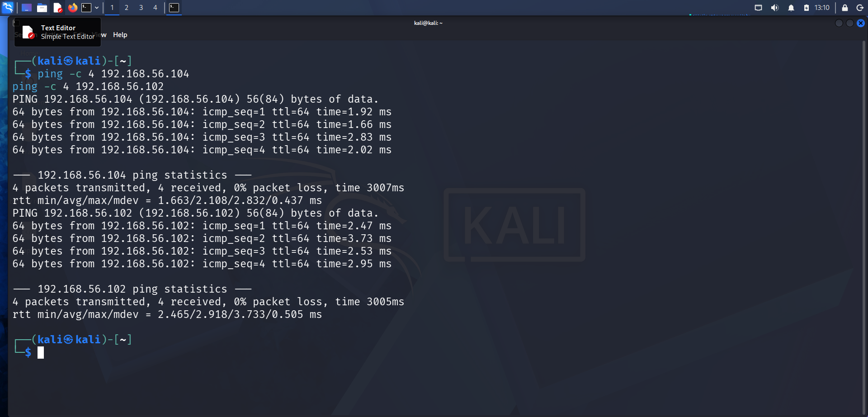Click 'time 3007ms' packet summary
The width and height of the screenshot is (868, 417).
370,188
